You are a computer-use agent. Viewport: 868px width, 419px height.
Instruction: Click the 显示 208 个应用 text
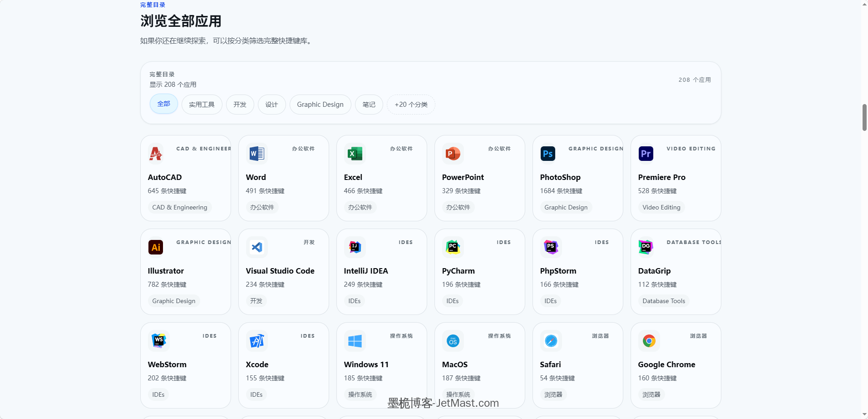tap(173, 85)
